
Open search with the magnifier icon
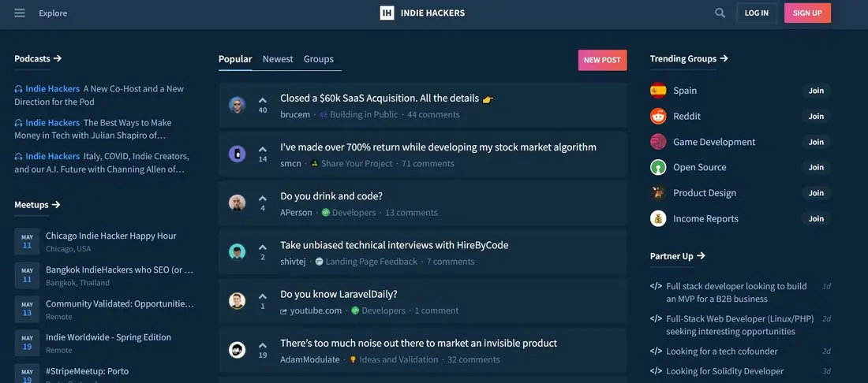pos(720,13)
